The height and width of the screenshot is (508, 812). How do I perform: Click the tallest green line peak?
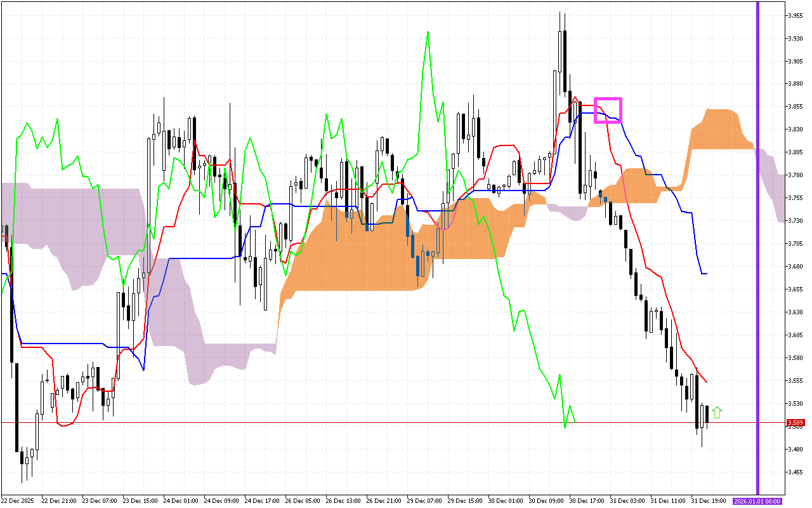click(x=428, y=32)
